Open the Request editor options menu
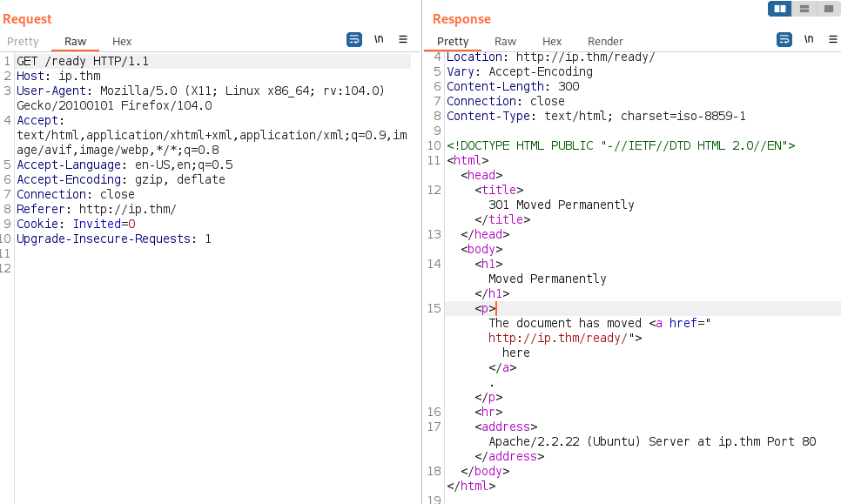Viewport: 841px width, 504px height. click(402, 40)
